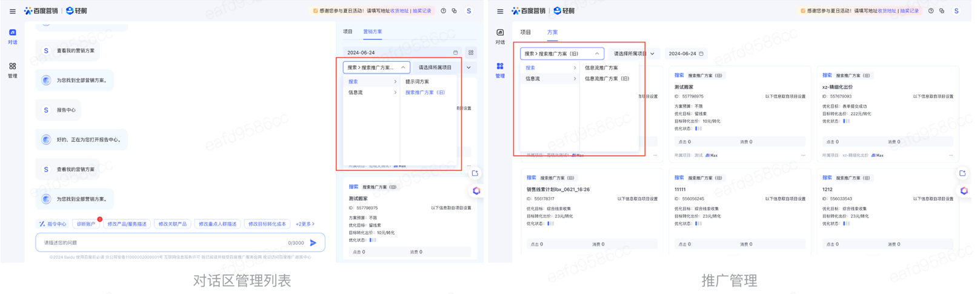Click grid view icon beside the wide date field
980x294 pixels.
coord(471,53)
